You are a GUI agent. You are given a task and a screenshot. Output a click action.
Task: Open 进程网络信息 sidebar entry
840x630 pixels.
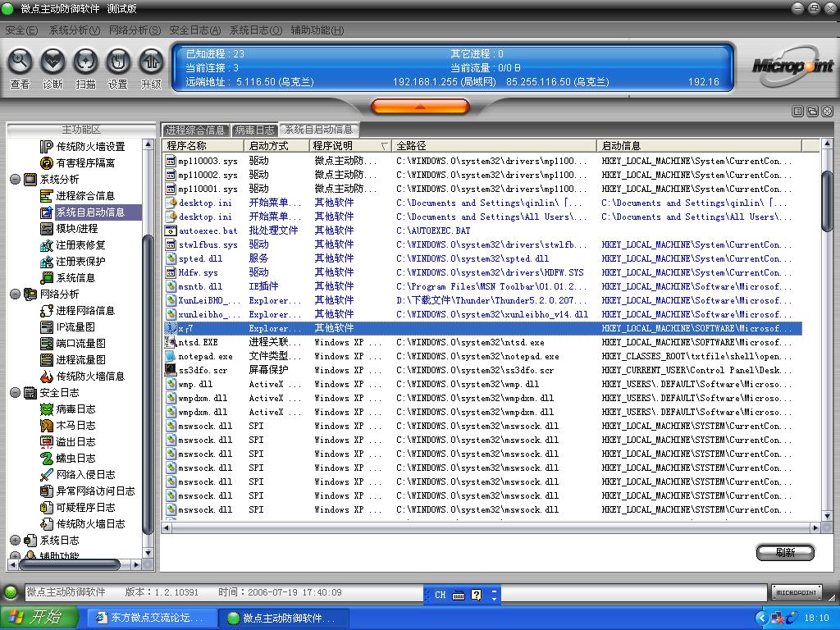[x=85, y=311]
